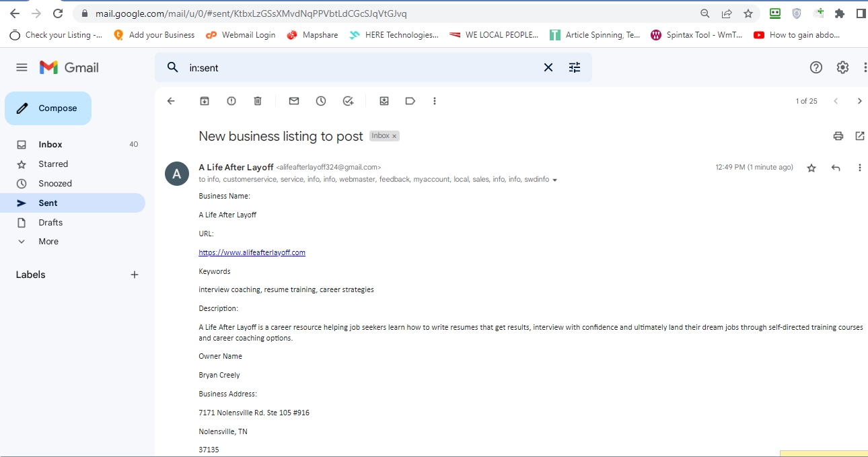The width and height of the screenshot is (868, 457).
Task: Click the Compose button
Action: click(48, 108)
